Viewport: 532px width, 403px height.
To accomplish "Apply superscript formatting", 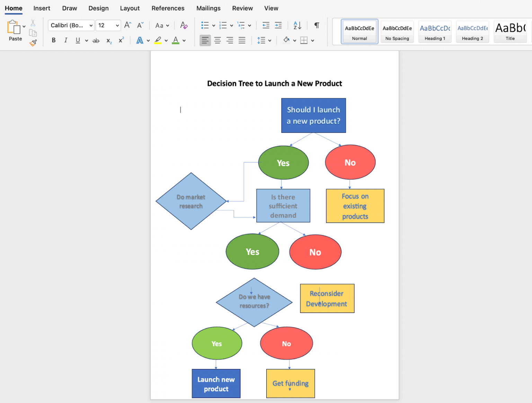I will tap(121, 41).
